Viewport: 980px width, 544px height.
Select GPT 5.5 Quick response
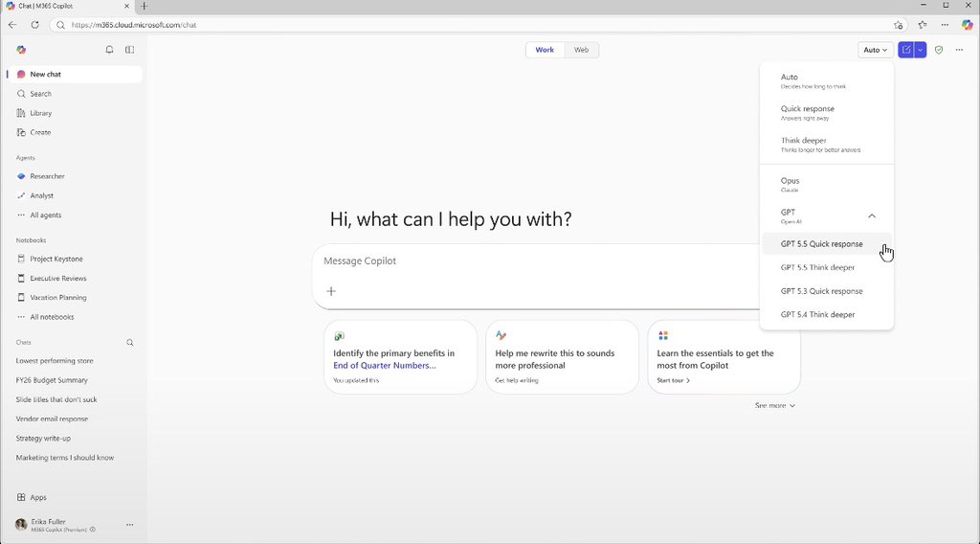[x=827, y=244]
